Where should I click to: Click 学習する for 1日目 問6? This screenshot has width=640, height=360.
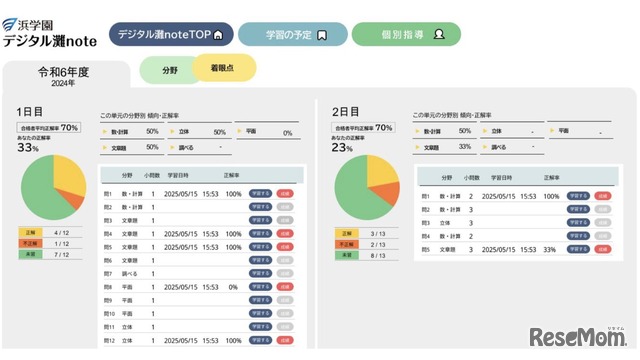pos(260,260)
